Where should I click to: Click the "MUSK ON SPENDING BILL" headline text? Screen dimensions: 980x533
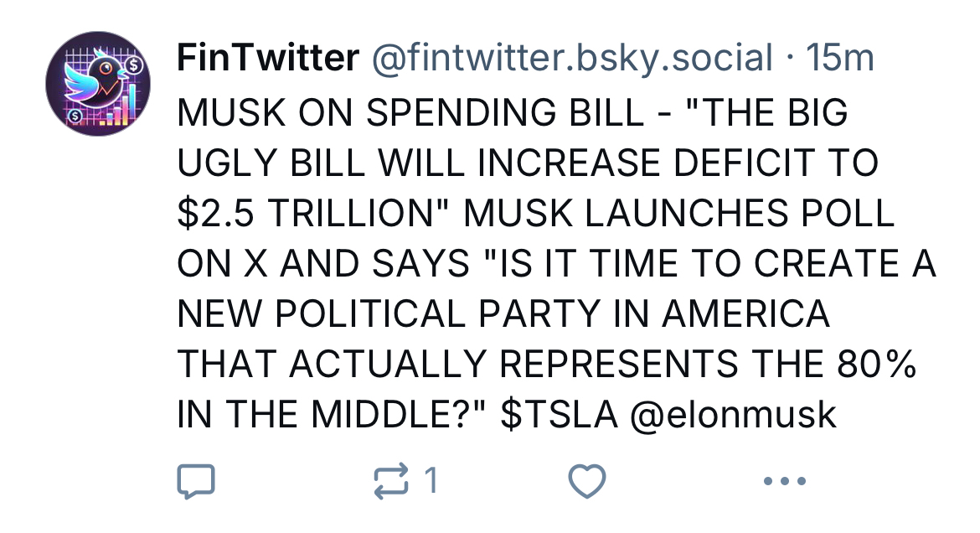pos(412,112)
